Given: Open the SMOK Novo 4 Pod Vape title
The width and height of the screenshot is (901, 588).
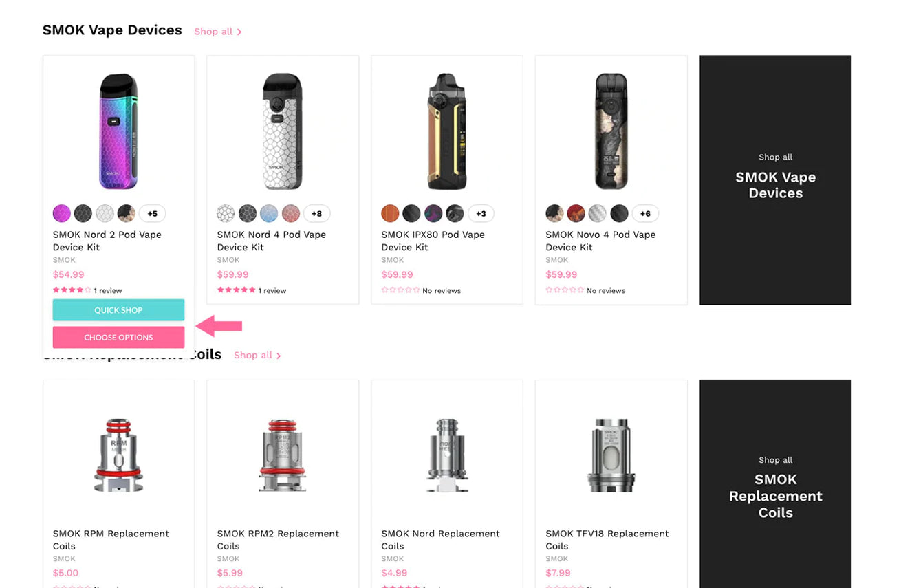Looking at the screenshot, I should pos(600,241).
